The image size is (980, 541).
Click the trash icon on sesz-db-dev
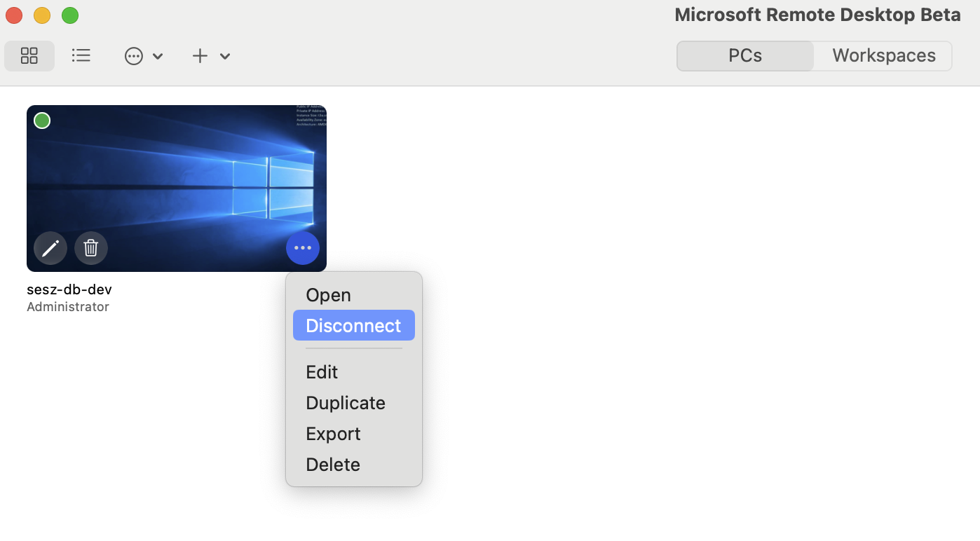[91, 248]
